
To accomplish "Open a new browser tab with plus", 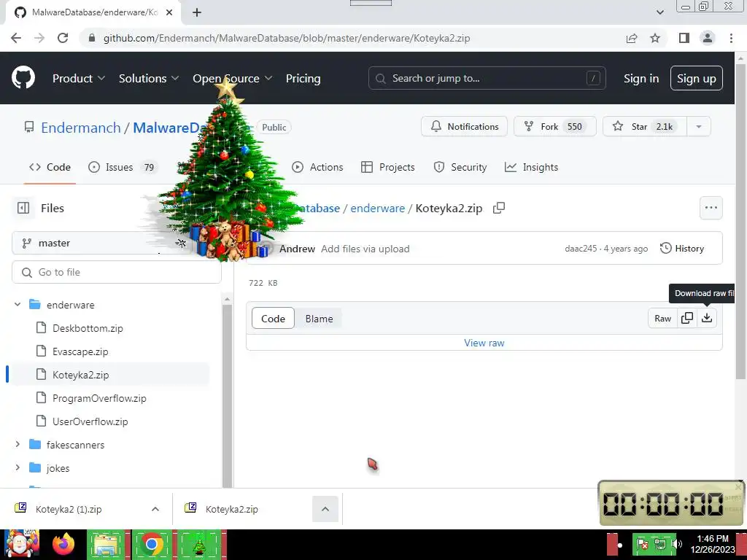I will [197, 12].
